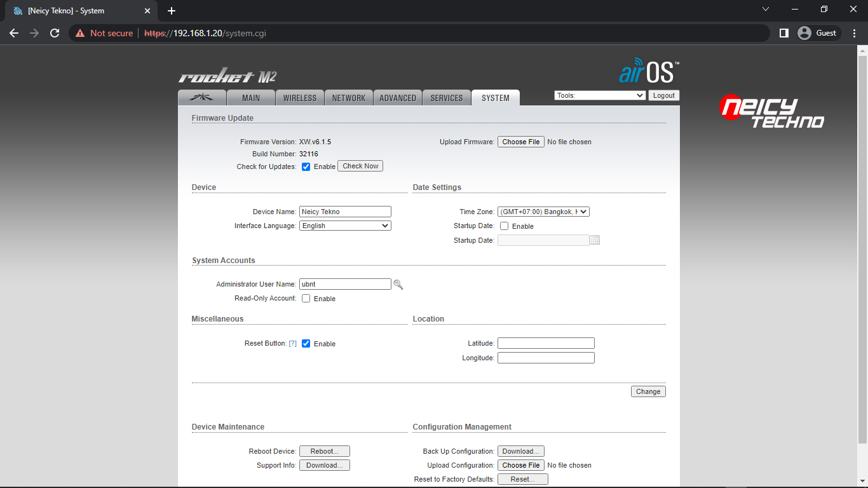The height and width of the screenshot is (488, 868).
Task: Download the Back Up Configuration
Action: [x=521, y=451]
